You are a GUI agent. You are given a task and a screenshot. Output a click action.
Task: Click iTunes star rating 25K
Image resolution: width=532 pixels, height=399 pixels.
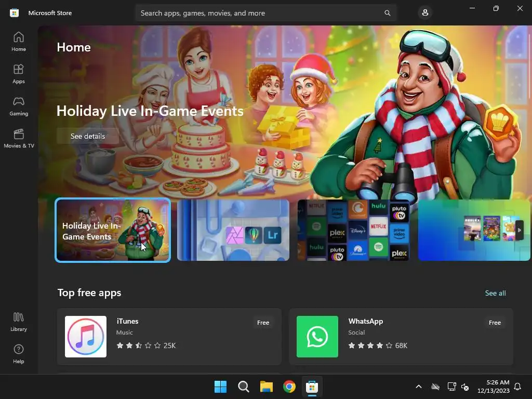pyautogui.click(x=146, y=345)
